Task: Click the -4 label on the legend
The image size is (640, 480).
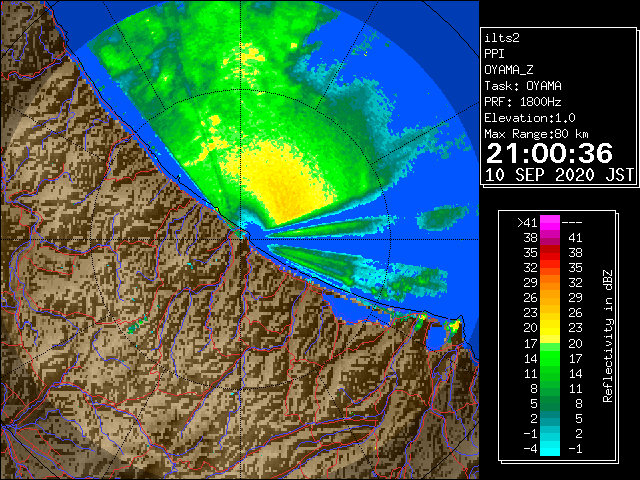Action: (x=530, y=449)
